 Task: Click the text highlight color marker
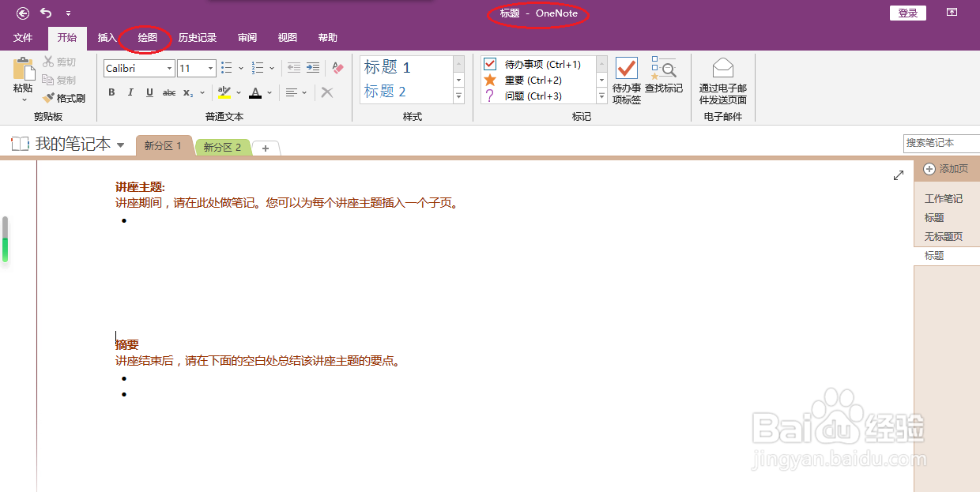coord(224,92)
